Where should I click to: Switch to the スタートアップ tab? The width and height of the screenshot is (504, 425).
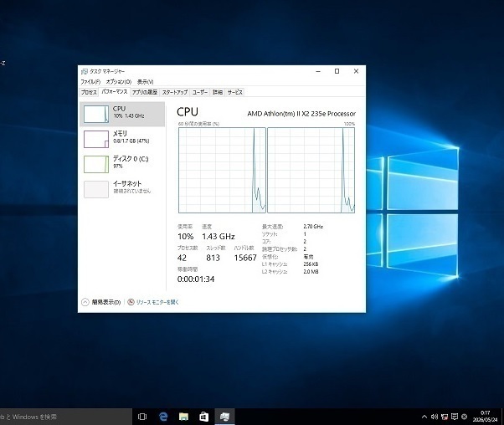174,92
